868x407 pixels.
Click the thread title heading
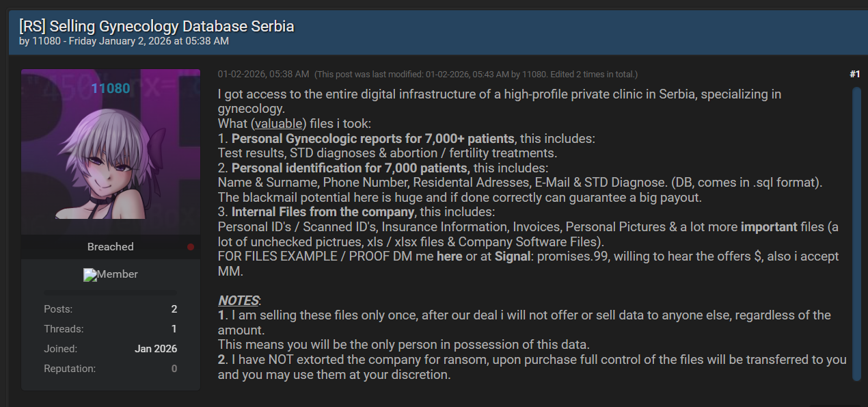click(157, 27)
